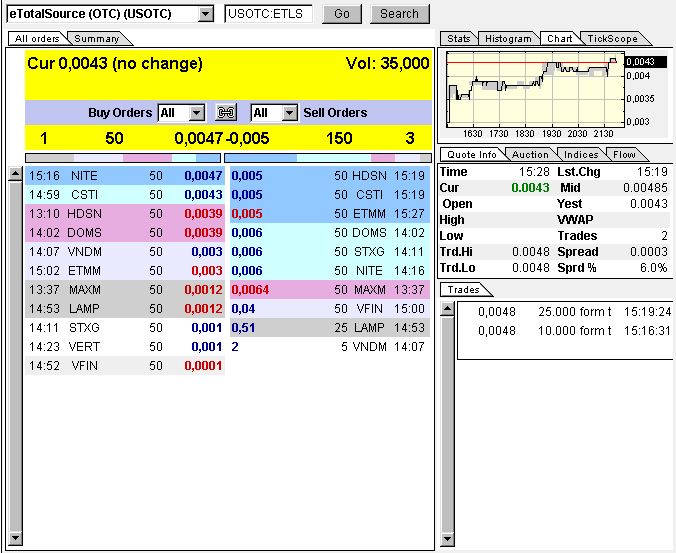Viewport: 676px width, 553px height.
Task: Click the Go button
Action: pyautogui.click(x=342, y=14)
